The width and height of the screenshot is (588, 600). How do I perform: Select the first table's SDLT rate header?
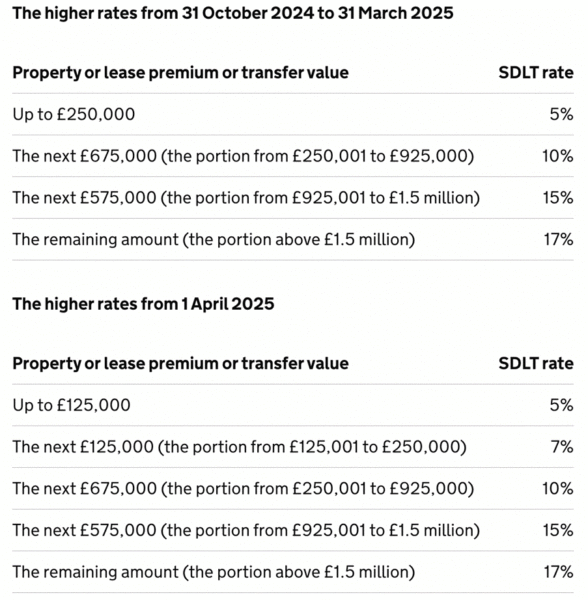click(536, 73)
